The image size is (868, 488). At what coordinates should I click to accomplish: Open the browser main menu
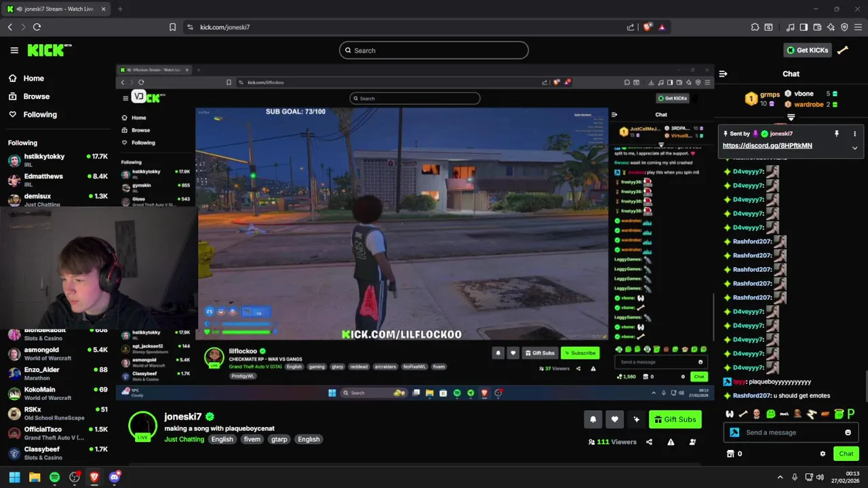pos(858,27)
